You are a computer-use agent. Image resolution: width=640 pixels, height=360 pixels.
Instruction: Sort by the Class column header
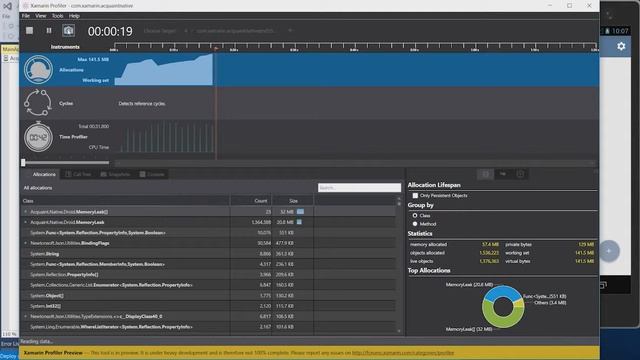click(125, 201)
